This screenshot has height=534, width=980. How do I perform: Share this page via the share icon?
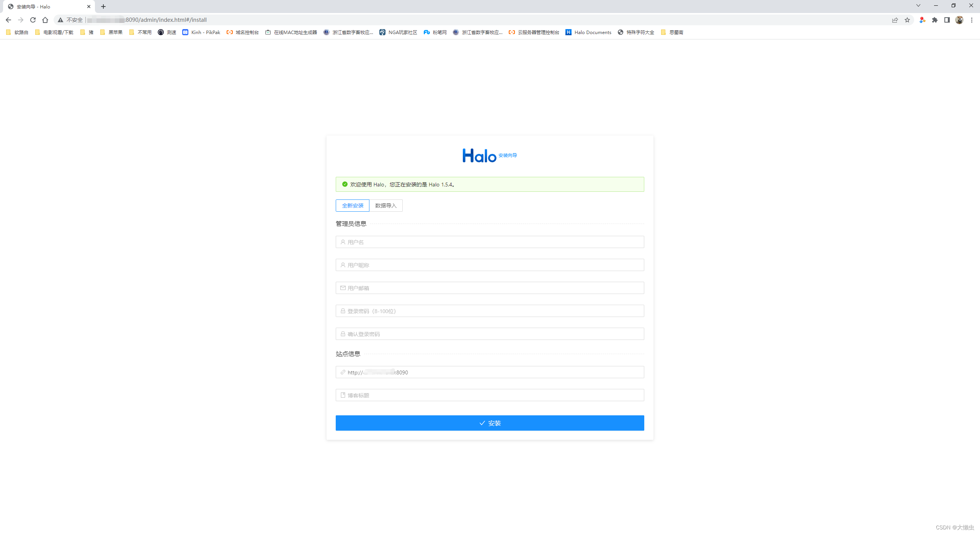tap(895, 20)
